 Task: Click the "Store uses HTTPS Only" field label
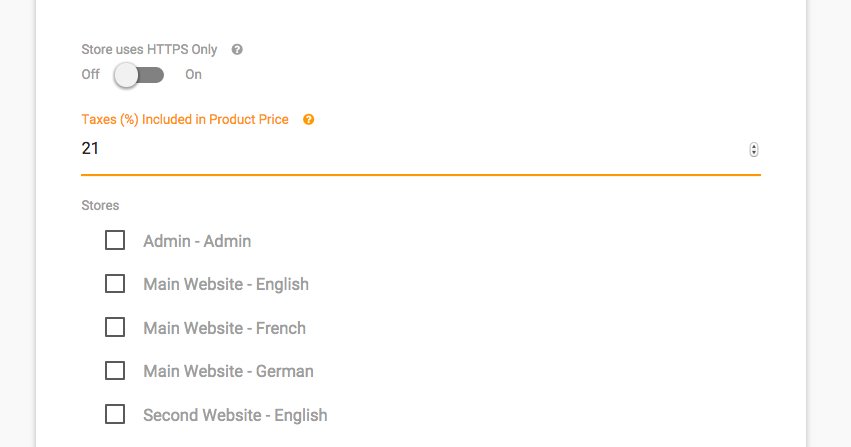(x=149, y=49)
